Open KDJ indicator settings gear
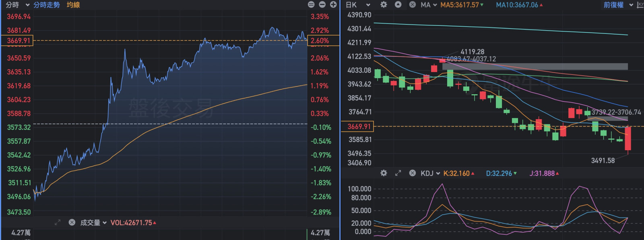Screen dimensions: 644x240 click(384, 173)
